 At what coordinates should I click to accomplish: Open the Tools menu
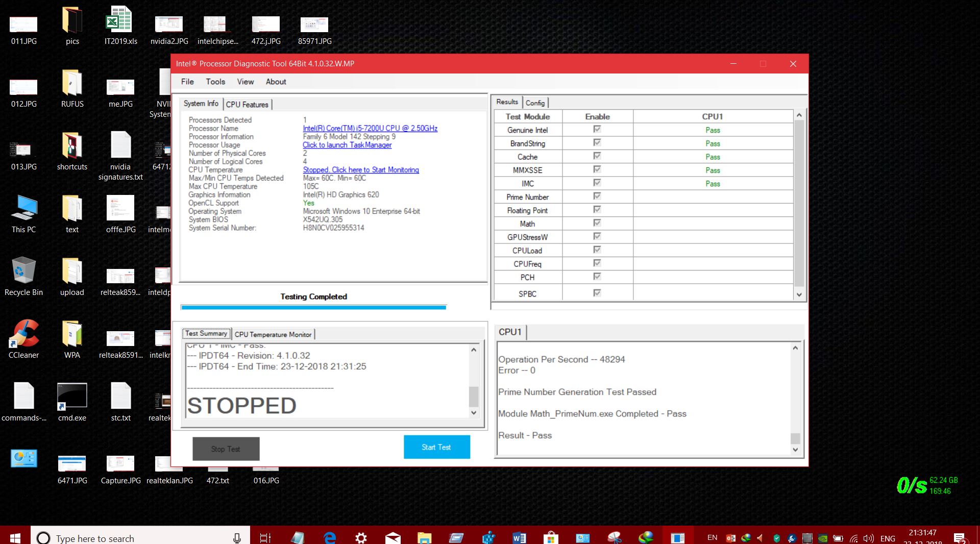[215, 82]
